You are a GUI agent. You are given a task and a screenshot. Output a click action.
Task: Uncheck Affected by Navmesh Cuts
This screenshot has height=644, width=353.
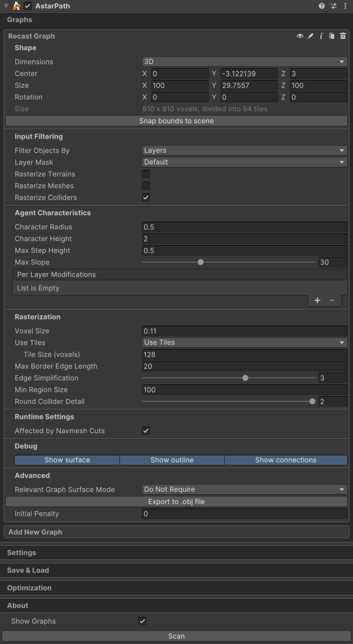pos(146,431)
